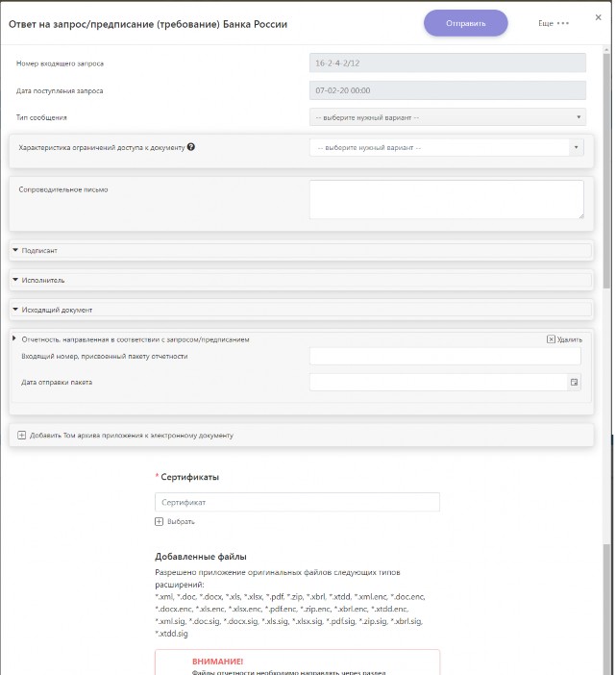Screen dimensions: 616x675
Task: Expand the Исходящий документ section
Action: pyautogui.click(x=301, y=310)
